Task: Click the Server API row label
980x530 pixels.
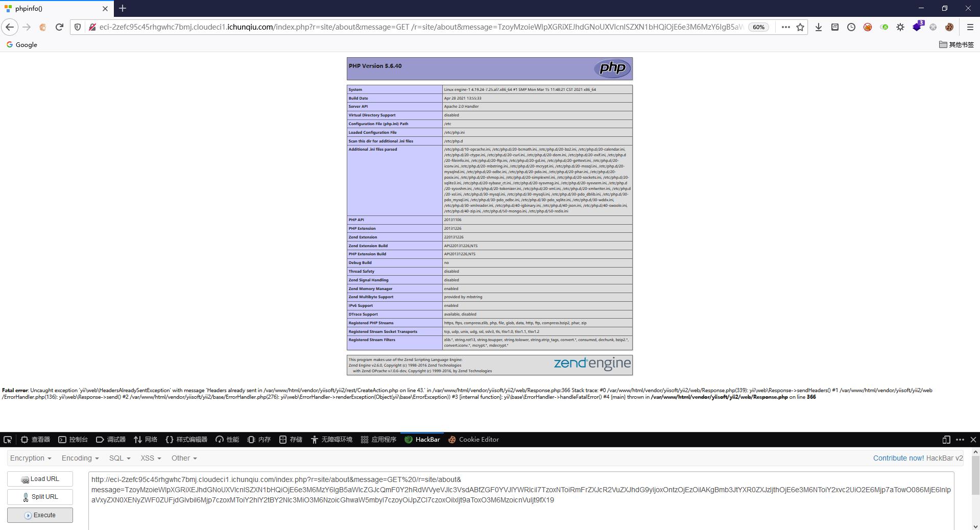Action: pos(358,107)
